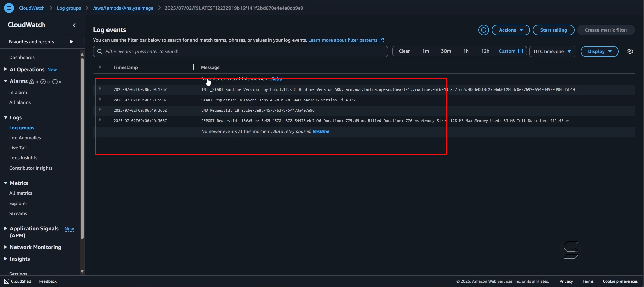Viewport: 644px width, 287px height.
Task: Click the floating assistant icon at bottom right
Action: 571,250
